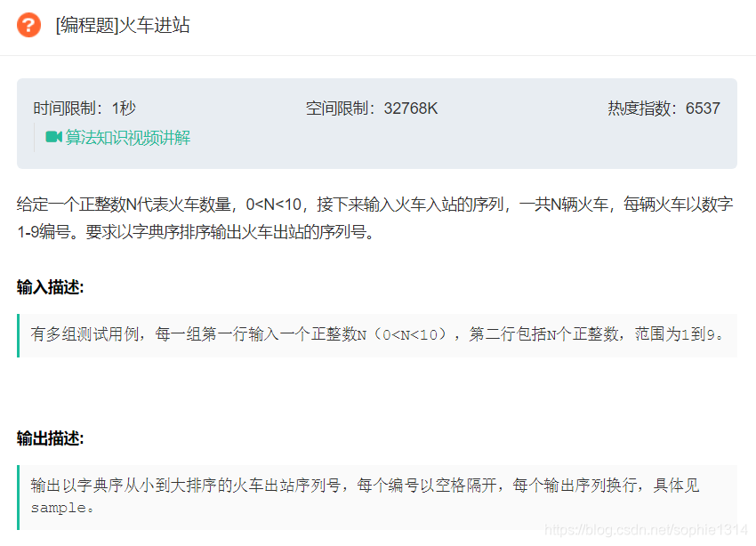The width and height of the screenshot is (756, 546).
Task: Click the line starting 1-9编号
Action: click(196, 232)
